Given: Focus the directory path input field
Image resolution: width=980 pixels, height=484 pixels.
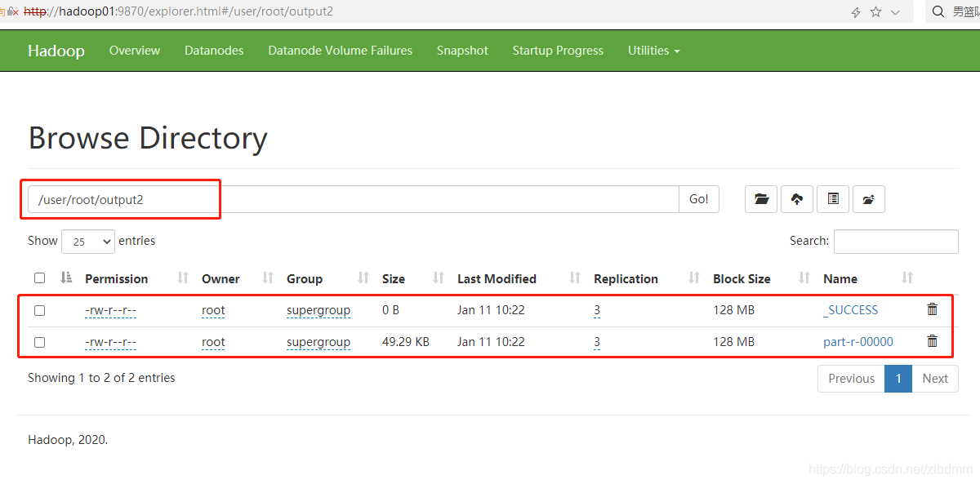Looking at the screenshot, I should click(x=354, y=199).
